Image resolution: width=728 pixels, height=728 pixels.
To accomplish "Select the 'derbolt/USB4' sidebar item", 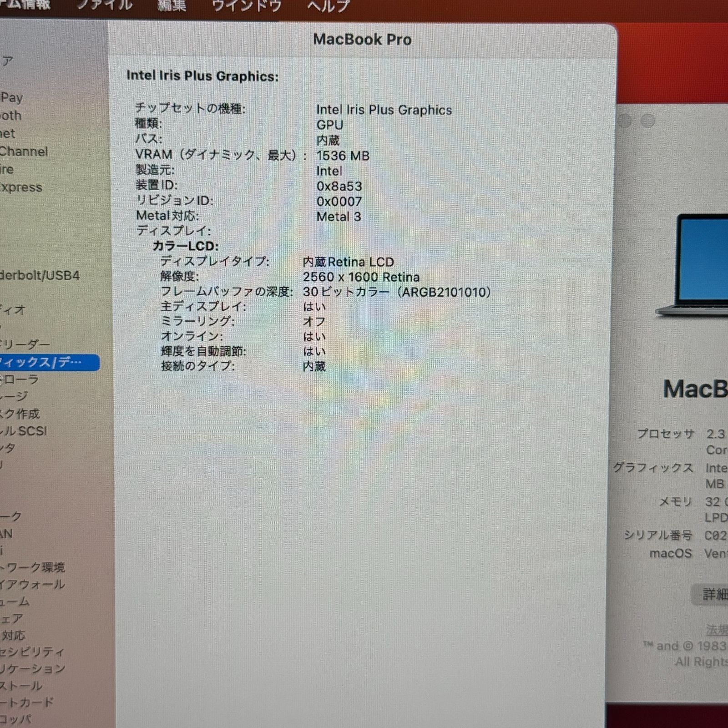I will [40, 275].
